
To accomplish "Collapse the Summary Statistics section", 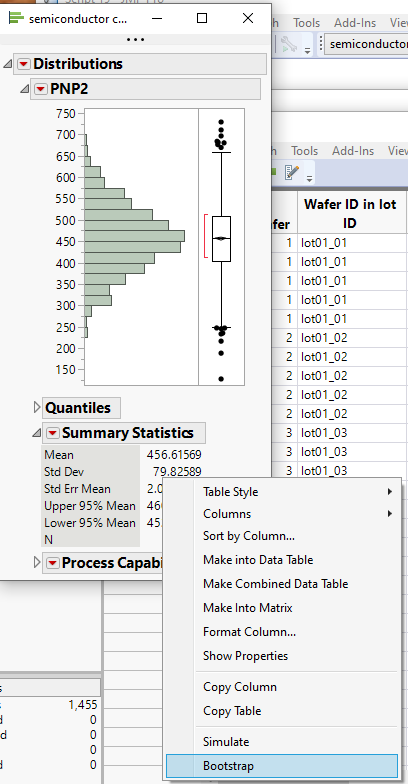I will (36, 433).
